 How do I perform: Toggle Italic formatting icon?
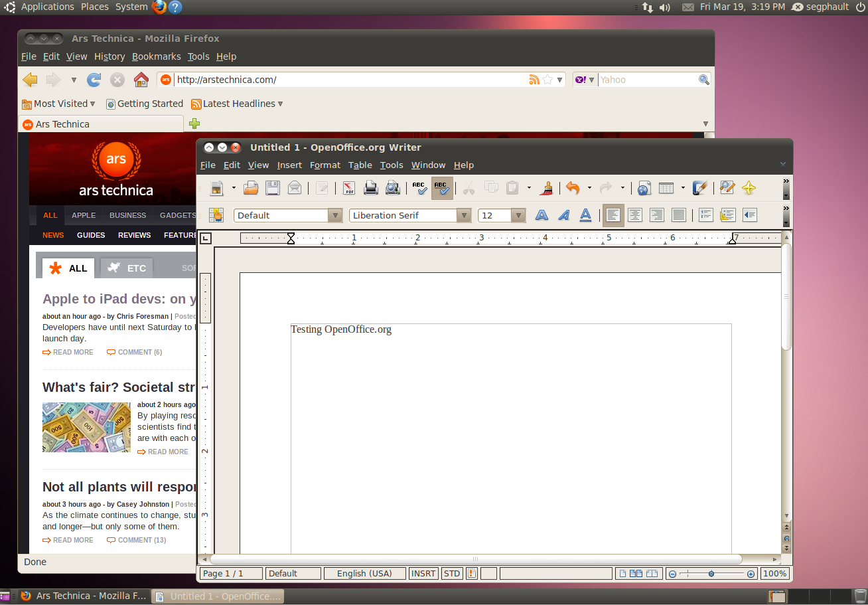pyautogui.click(x=564, y=215)
